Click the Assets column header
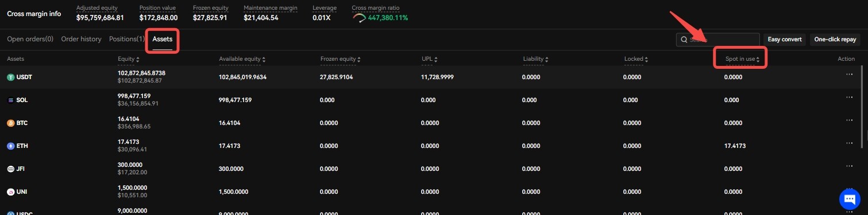 point(16,59)
